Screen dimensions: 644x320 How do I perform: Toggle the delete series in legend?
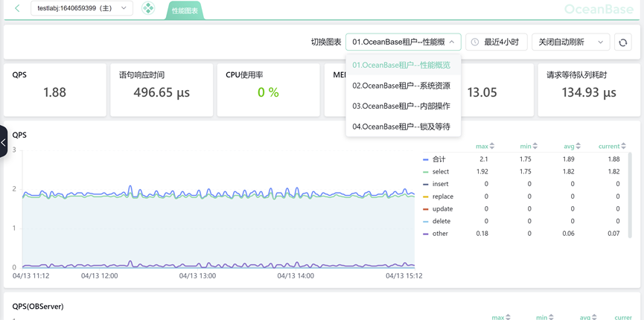pos(436,221)
